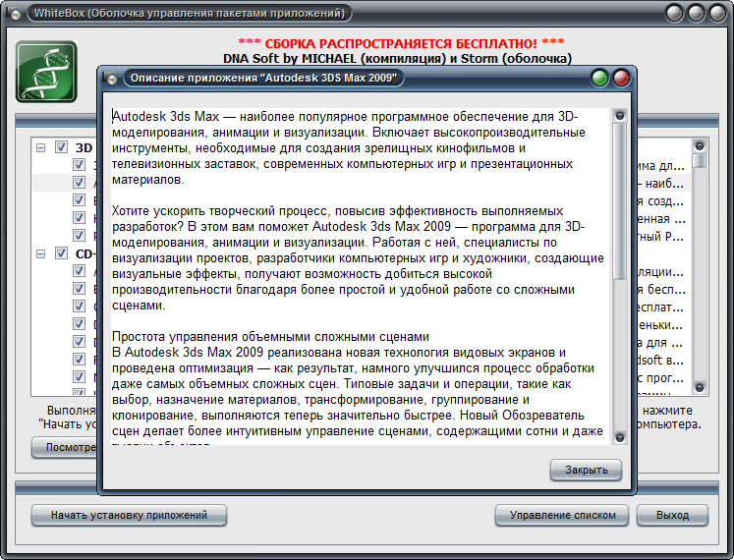Viewport: 734px width, 560px height.
Task: Click the 'dsoft в...' description text
Action: point(660,360)
